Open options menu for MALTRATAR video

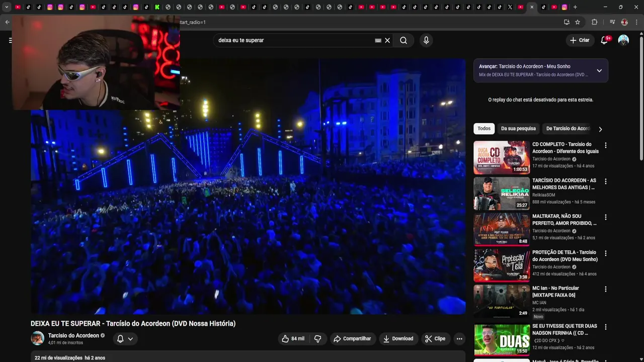pos(605,217)
